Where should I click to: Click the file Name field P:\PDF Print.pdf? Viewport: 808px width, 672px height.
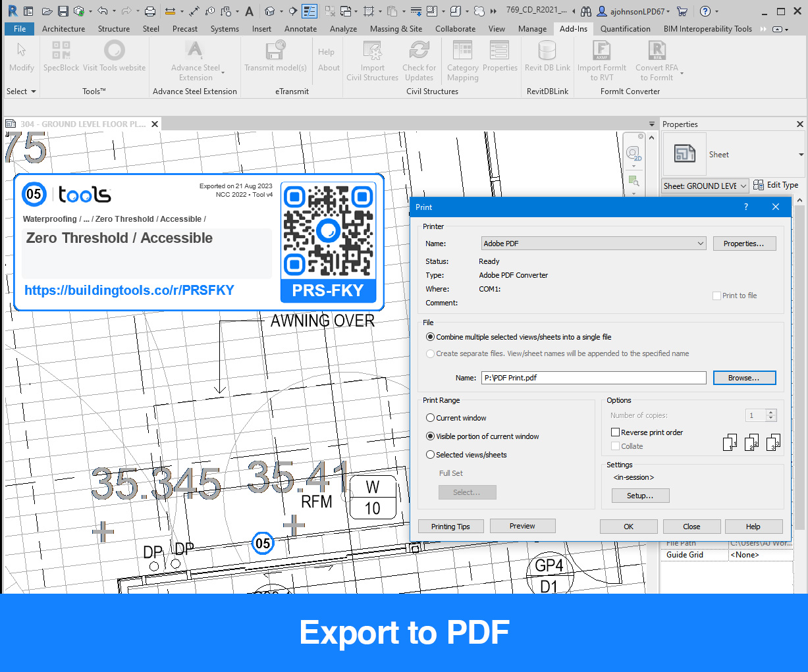click(x=594, y=378)
